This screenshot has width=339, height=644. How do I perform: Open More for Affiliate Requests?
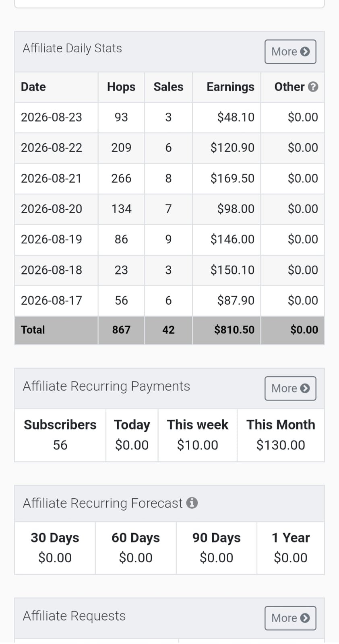click(x=290, y=618)
